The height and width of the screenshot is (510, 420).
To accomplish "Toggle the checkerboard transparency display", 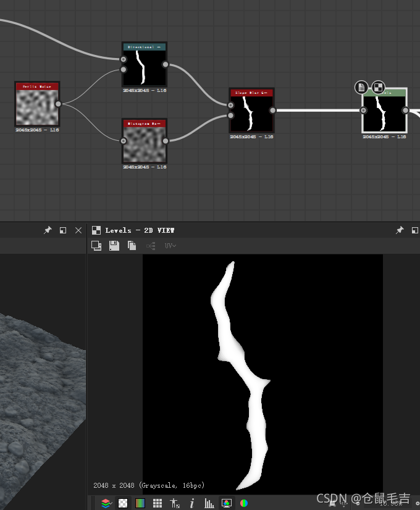I will [x=123, y=503].
